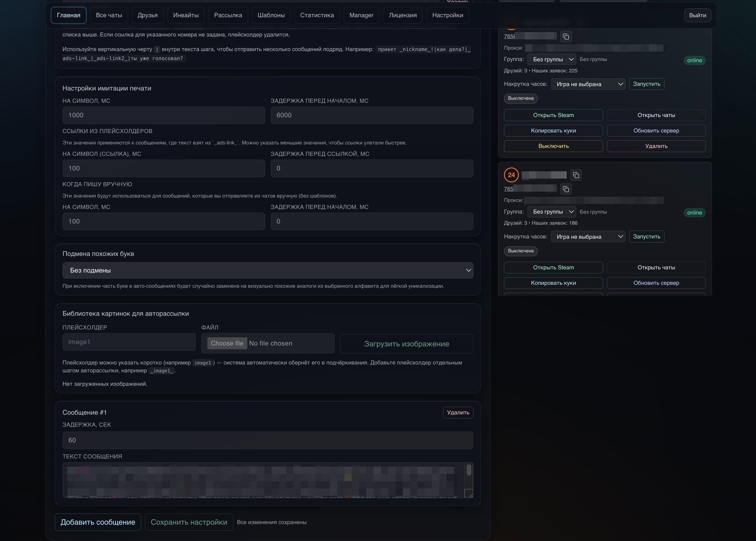Select the Шаблоны tab
Screen dimensions: 756x541
click(x=271, y=15)
